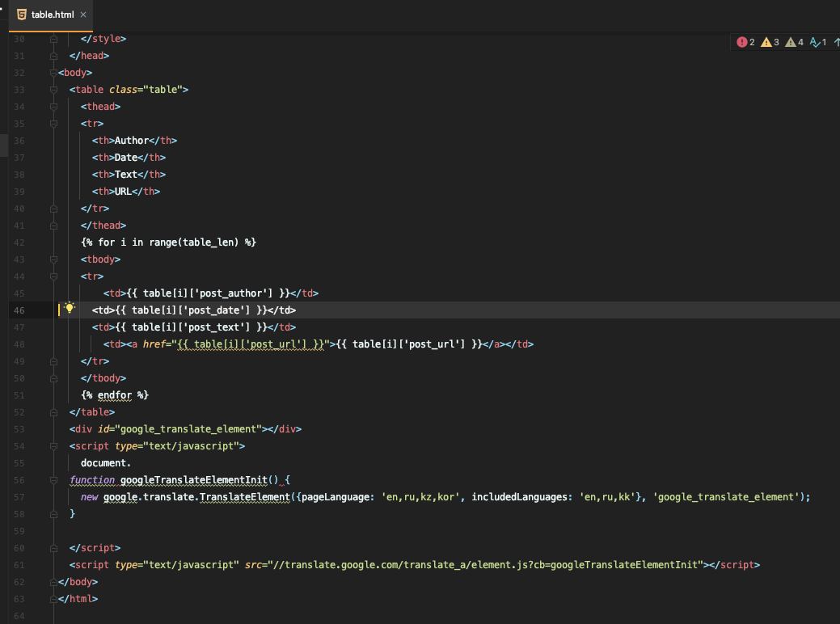This screenshot has width=840, height=624.
Task: Click fold marker beside closing tbody tag
Action: tap(53, 378)
